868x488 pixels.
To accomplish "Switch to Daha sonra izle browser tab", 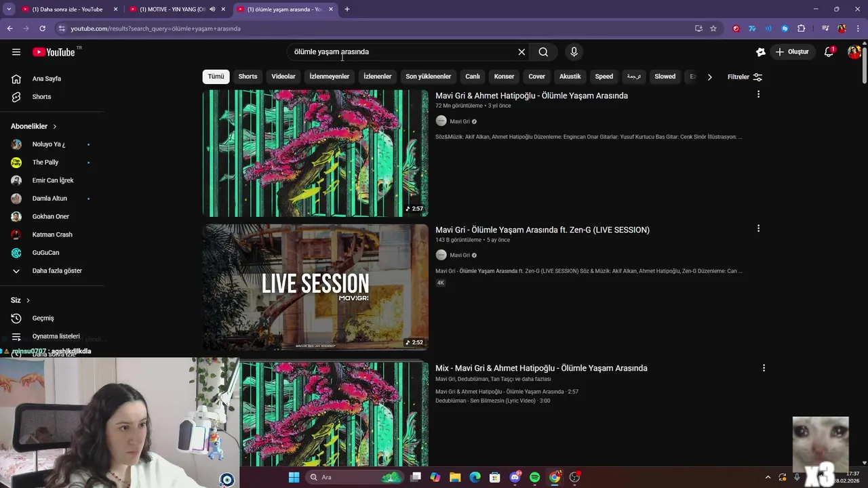I will [x=67, y=9].
